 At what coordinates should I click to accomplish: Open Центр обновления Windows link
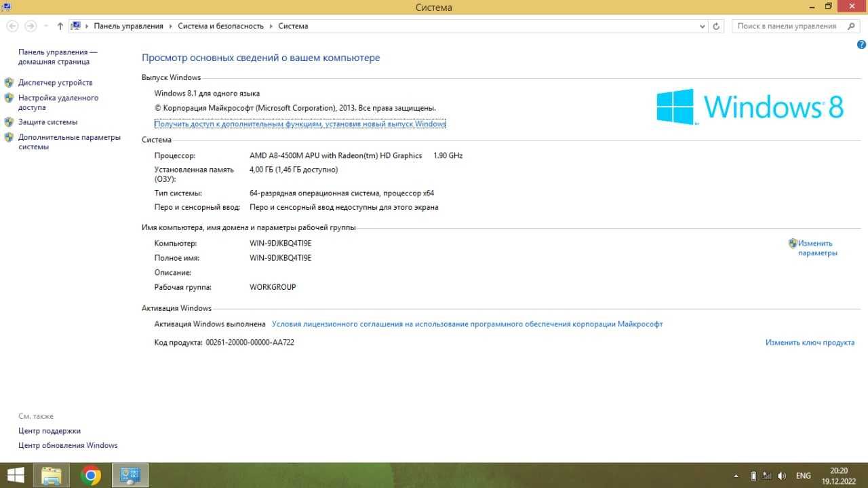click(68, 445)
